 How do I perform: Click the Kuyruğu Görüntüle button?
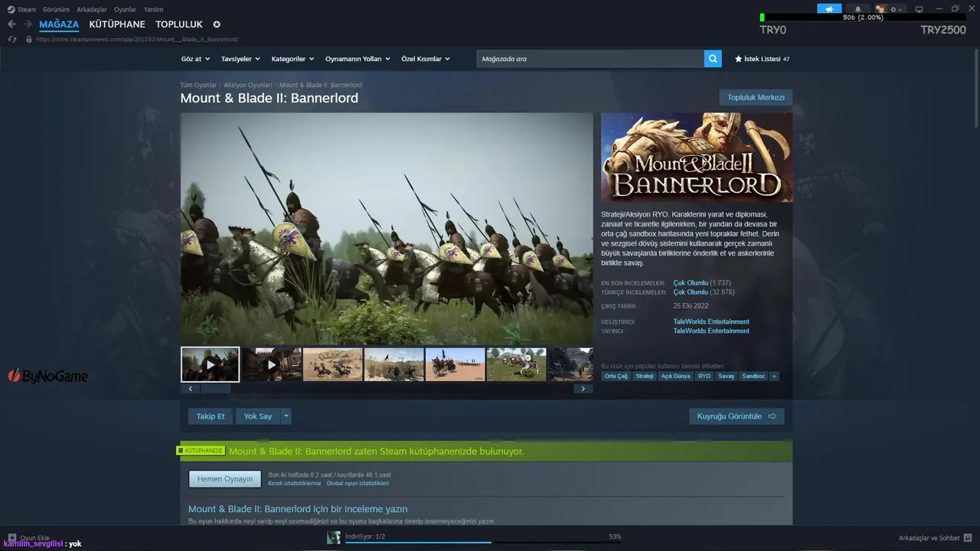(x=737, y=416)
